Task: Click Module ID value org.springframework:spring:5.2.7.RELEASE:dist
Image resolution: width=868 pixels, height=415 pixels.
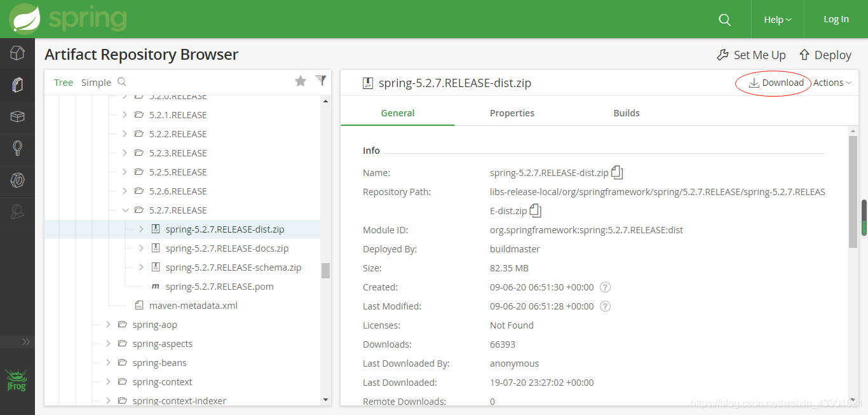Action: 587,230
